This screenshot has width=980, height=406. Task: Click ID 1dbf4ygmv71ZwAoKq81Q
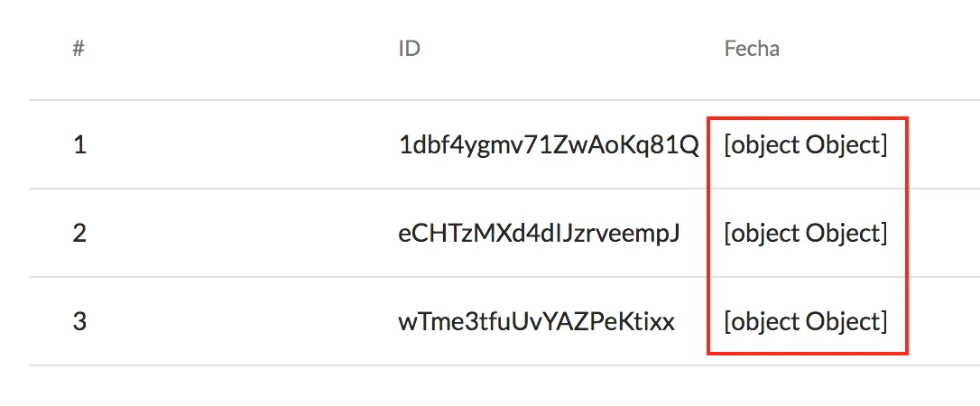click(x=549, y=145)
